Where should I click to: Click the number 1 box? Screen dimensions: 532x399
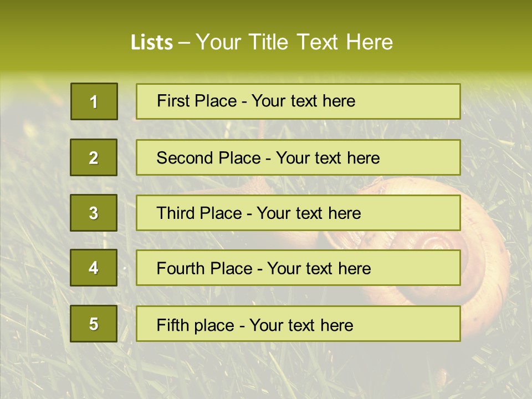[94, 101]
